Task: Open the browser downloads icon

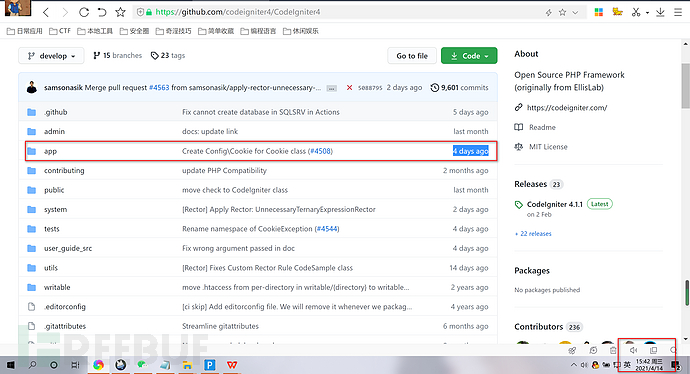Action: 660,12
